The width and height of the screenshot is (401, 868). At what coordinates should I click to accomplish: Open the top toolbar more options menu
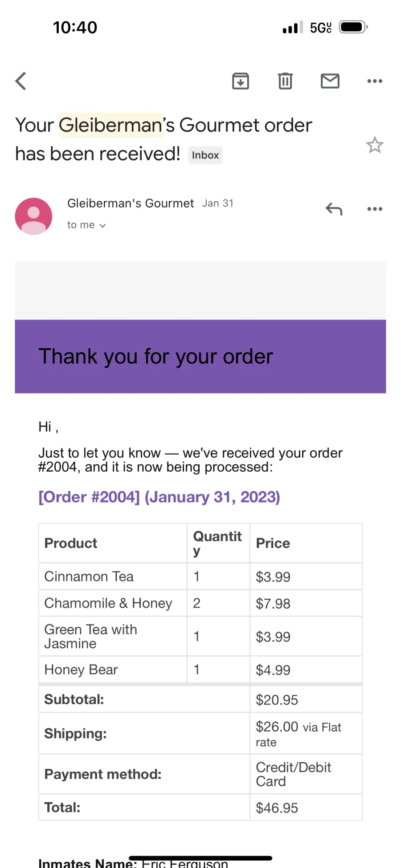375,81
